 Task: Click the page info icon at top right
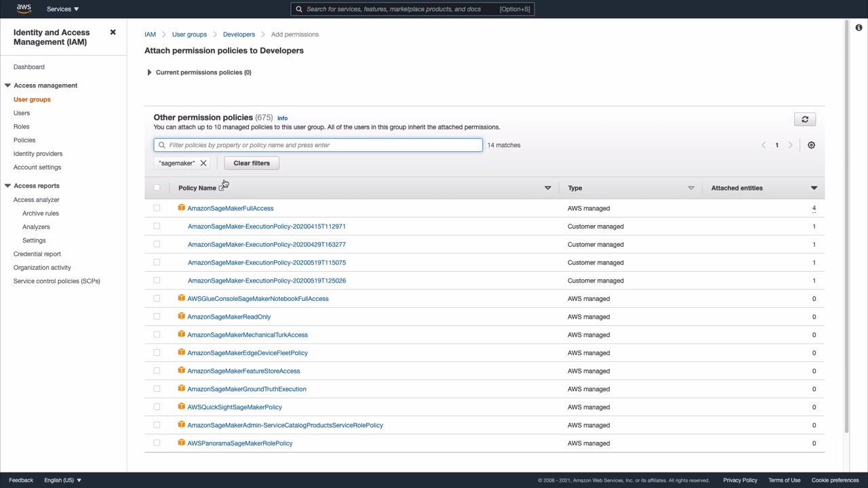(x=859, y=28)
